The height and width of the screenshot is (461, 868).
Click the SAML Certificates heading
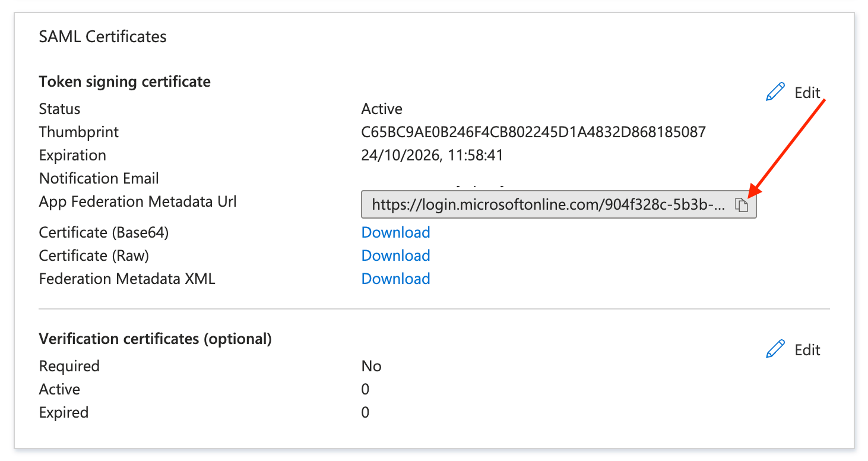coord(103,37)
